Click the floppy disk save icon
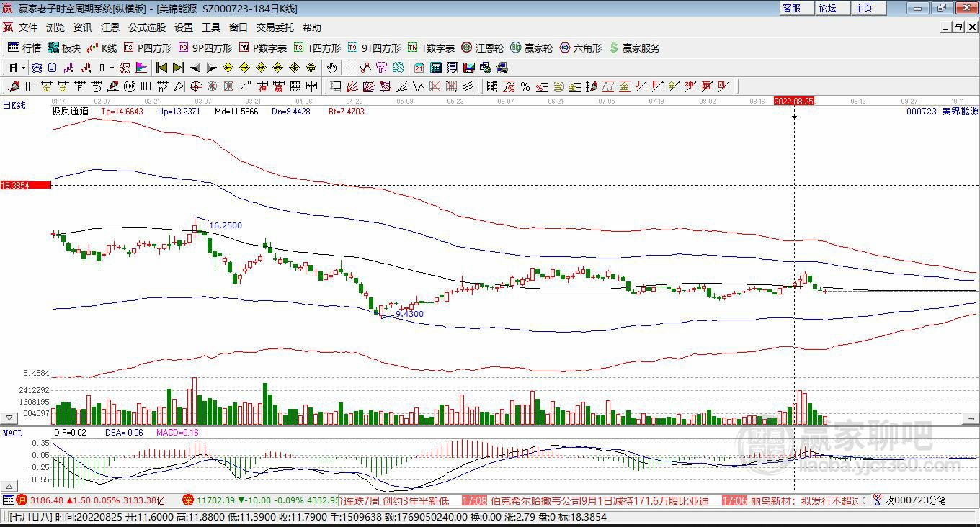980x527 pixels. coord(469,68)
